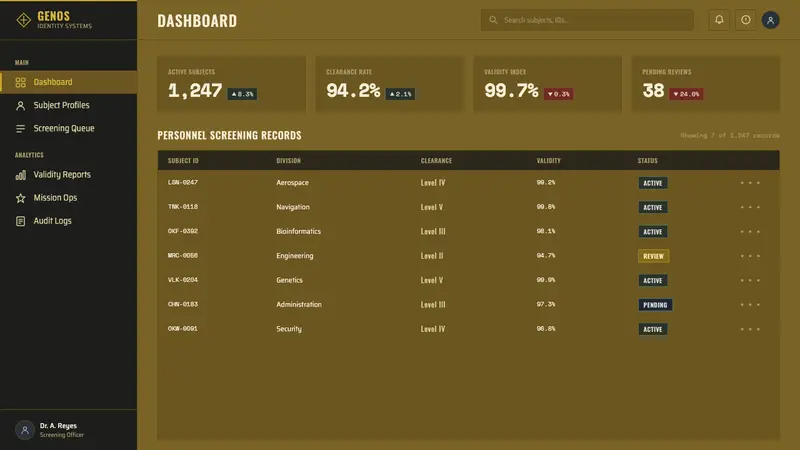The height and width of the screenshot is (450, 800).
Task: Open row actions menu for Aerospace
Action: pyautogui.click(x=750, y=183)
